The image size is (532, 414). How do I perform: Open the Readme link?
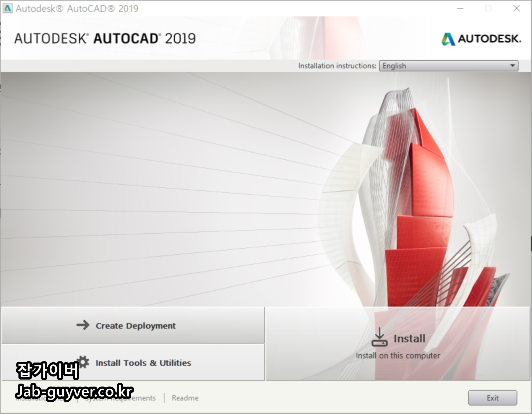[185, 398]
